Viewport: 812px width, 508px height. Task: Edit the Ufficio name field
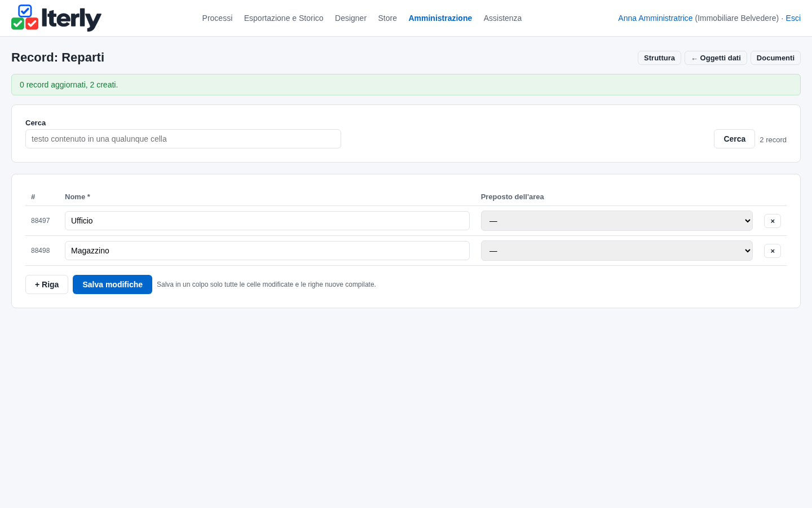[267, 221]
